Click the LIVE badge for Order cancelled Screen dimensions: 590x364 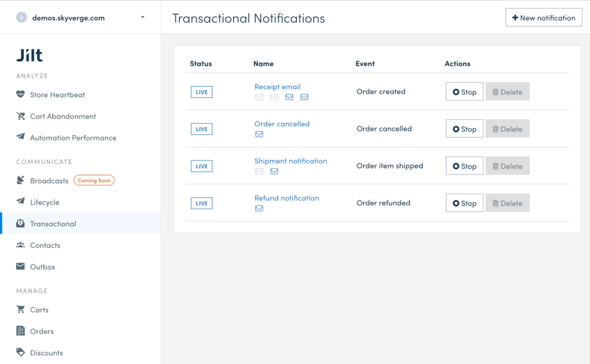(201, 129)
